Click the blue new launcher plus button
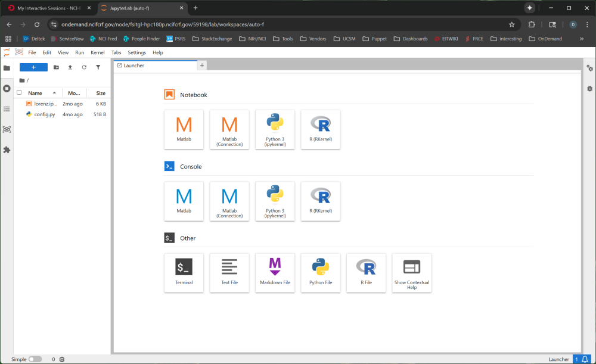The image size is (596, 364). point(33,67)
